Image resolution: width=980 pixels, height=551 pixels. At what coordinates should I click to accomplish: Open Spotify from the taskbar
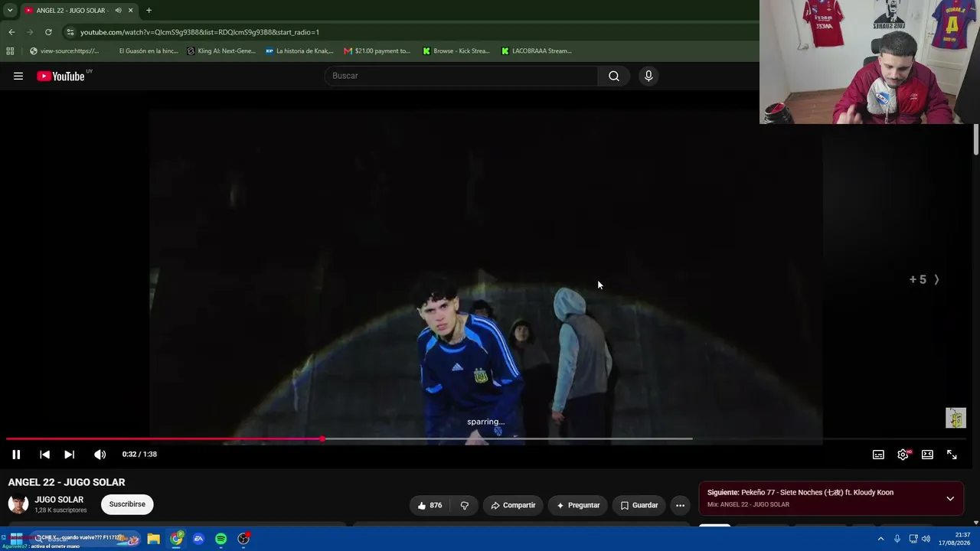click(220, 539)
